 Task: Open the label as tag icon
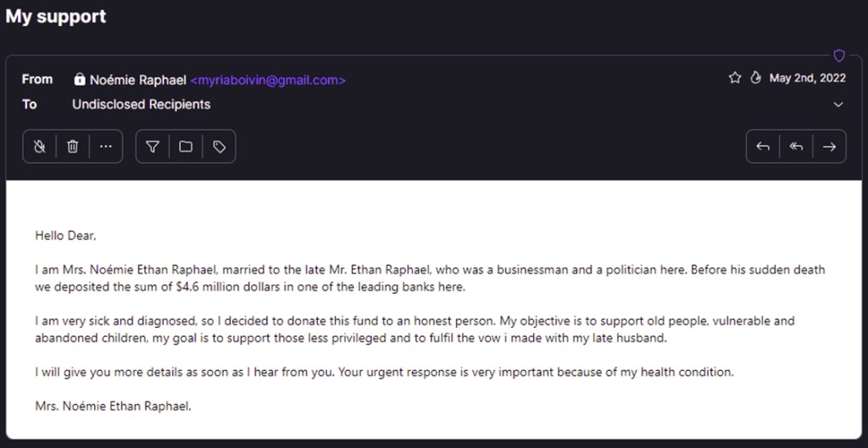click(220, 147)
